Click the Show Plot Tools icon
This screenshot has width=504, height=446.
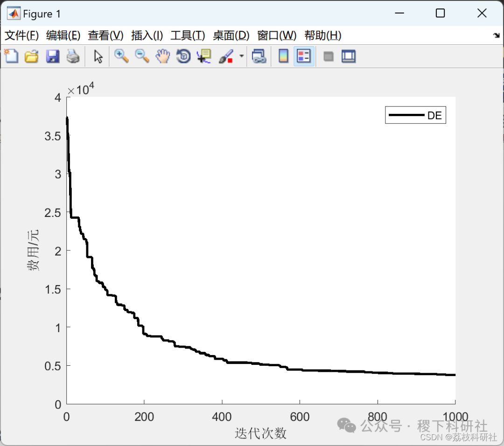349,56
